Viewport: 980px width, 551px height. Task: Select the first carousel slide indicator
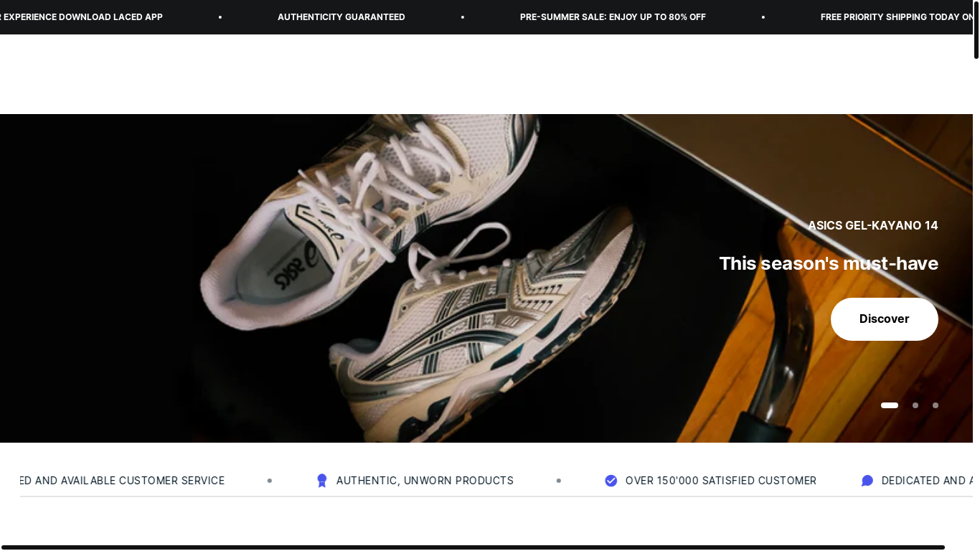click(890, 405)
